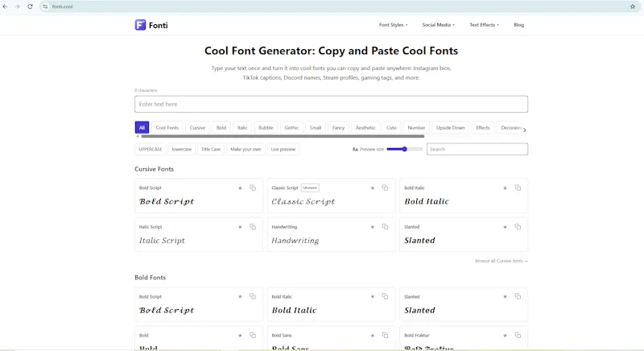The height and width of the screenshot is (351, 644).
Task: Select the Fancy category
Action: pos(338,128)
